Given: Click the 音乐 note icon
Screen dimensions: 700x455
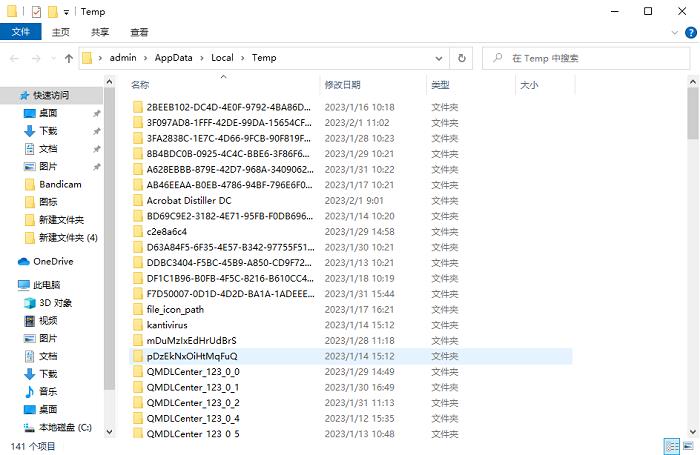Looking at the screenshot, I should click(x=29, y=392).
